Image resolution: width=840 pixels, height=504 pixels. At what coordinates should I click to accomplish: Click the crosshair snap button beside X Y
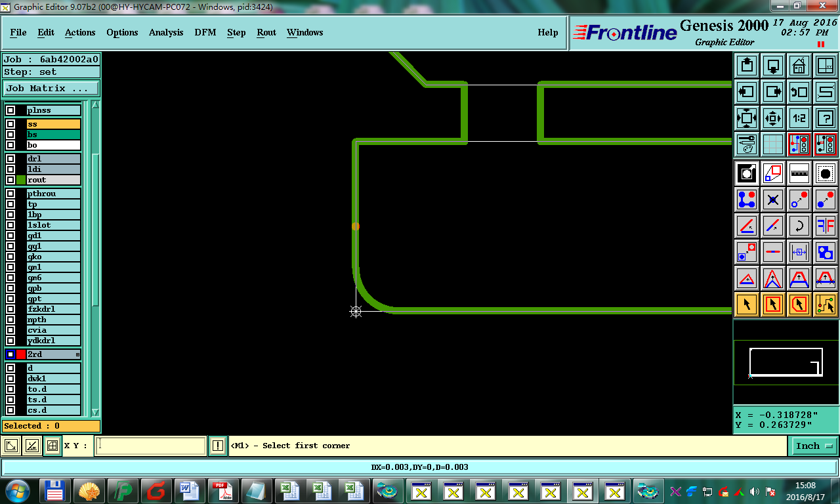[52, 446]
